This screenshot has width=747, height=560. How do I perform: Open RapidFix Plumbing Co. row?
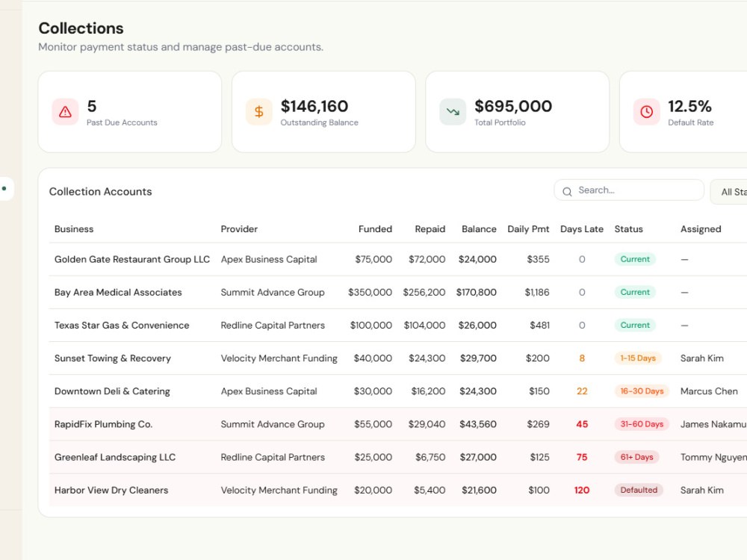coord(398,424)
